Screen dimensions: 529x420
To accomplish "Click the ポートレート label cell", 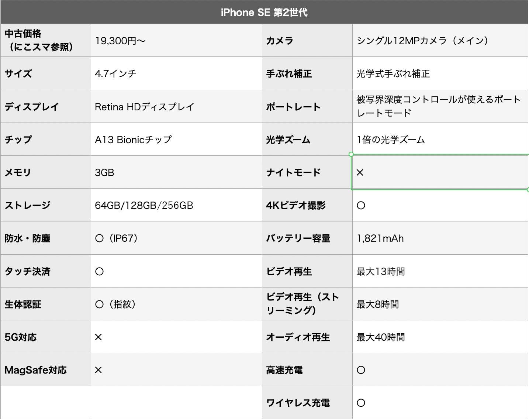I will pos(307,106).
